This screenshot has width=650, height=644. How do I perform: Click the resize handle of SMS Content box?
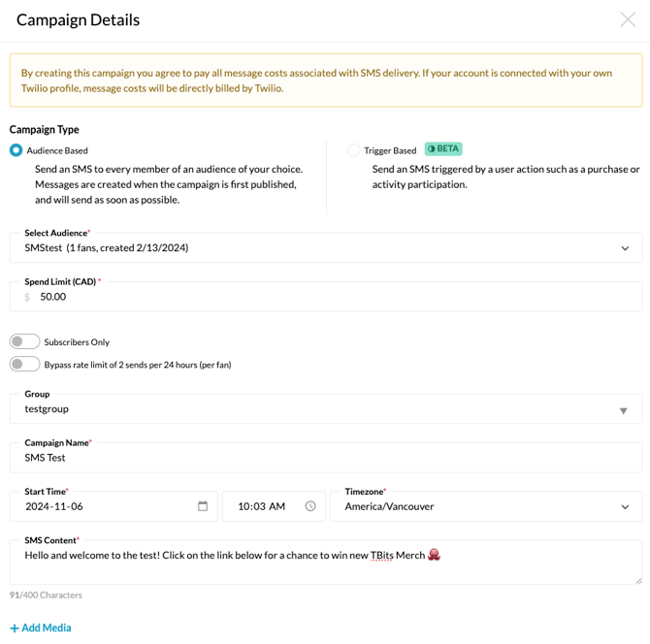point(637,580)
